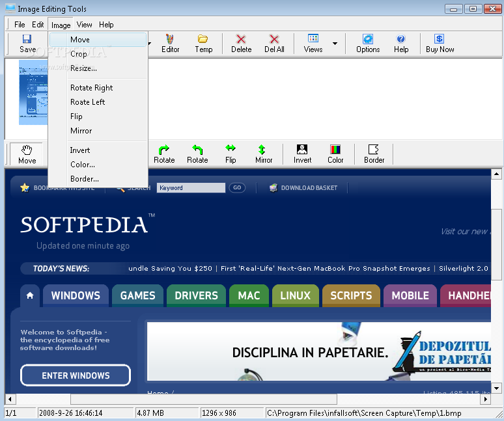The width and height of the screenshot is (504, 421).
Task: Choose Rotate Right in the menu
Action: [98, 88]
